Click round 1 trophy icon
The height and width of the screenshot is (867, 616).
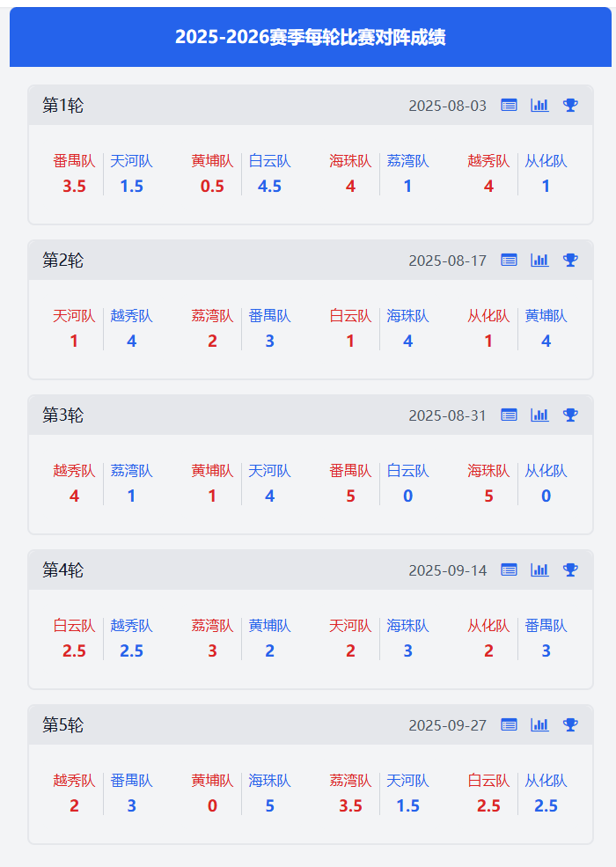tap(570, 106)
